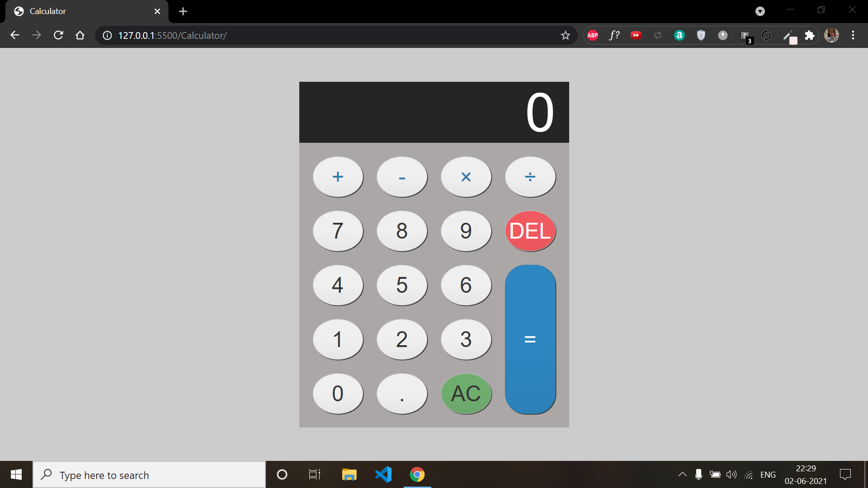868x488 pixels.
Task: Open the eyedropper color picker extension
Action: click(789, 35)
